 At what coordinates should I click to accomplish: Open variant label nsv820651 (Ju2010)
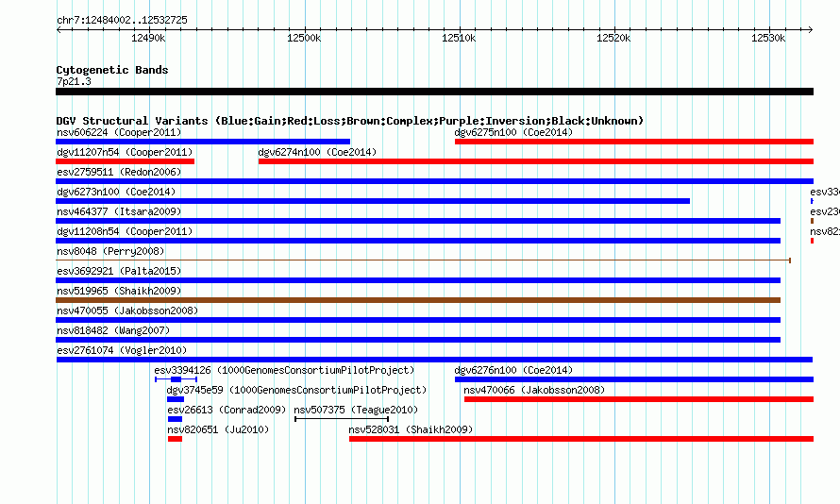pos(218,429)
